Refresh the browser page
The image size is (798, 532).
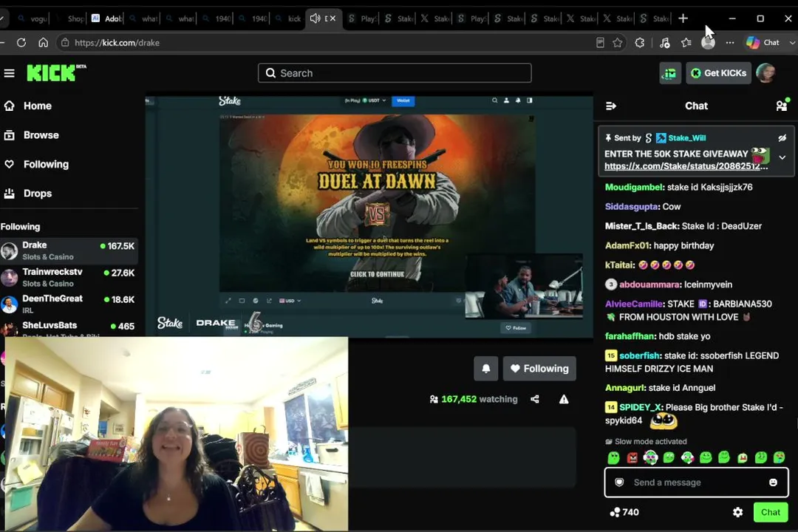pos(21,43)
